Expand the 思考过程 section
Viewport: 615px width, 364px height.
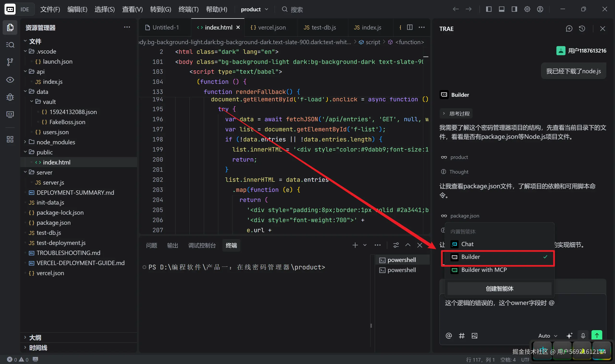[x=456, y=114]
